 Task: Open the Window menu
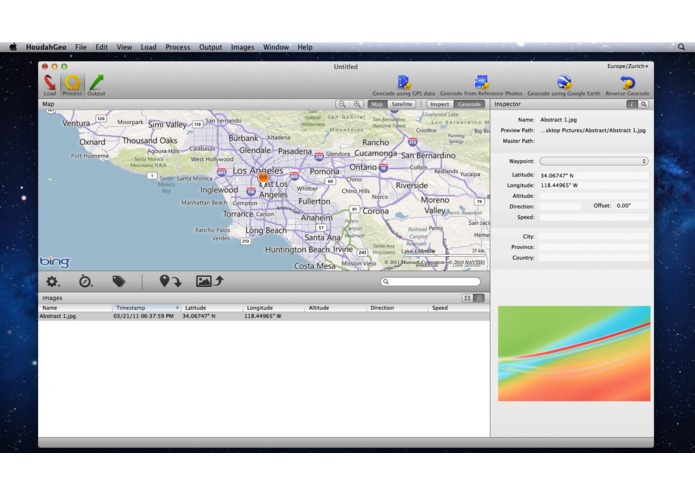click(x=276, y=47)
